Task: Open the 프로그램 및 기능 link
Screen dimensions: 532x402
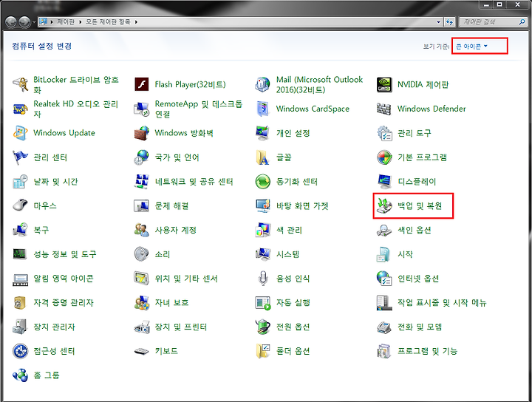Action: click(428, 351)
